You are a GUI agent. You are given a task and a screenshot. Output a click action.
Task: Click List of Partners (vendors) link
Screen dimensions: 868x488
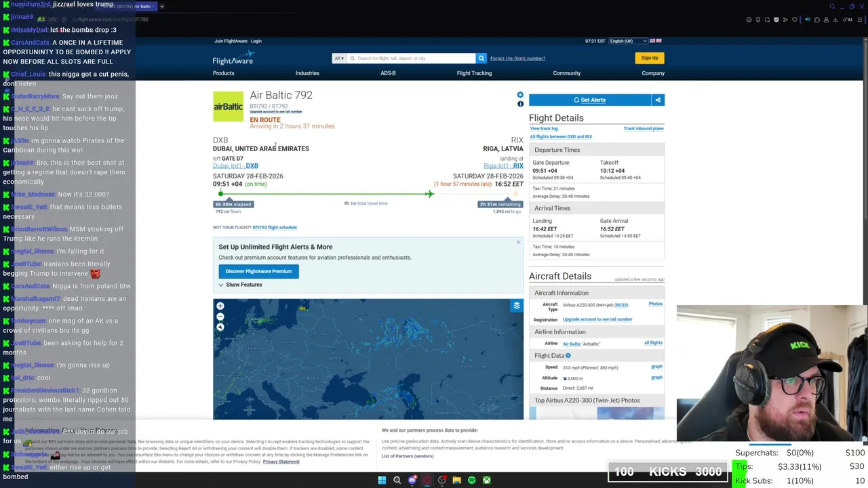408,456
